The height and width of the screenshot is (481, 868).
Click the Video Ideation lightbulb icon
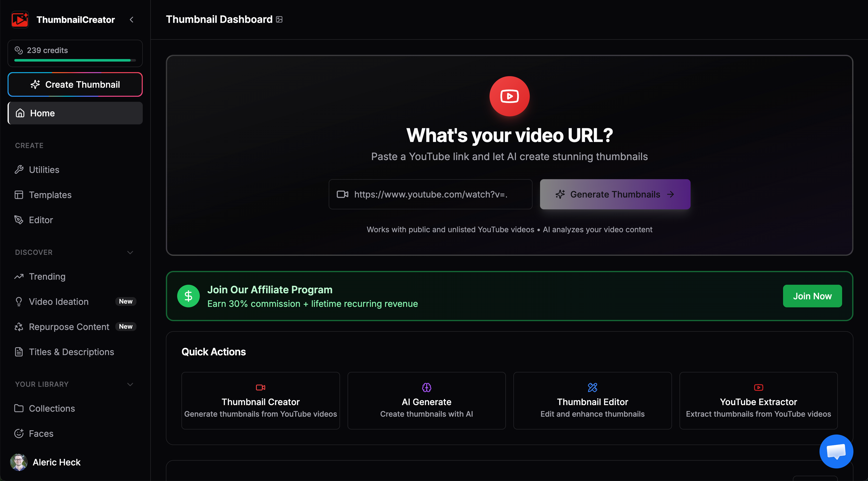click(x=19, y=302)
